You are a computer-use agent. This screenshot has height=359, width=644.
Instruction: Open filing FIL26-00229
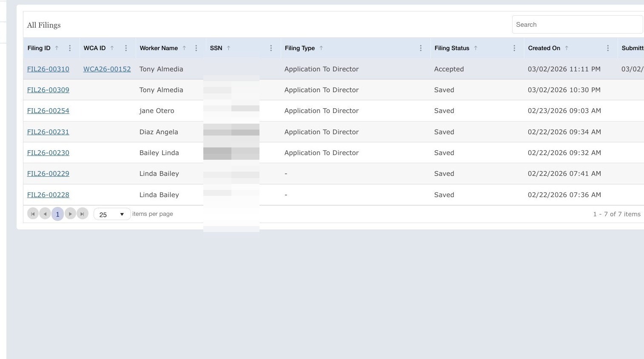48,173
